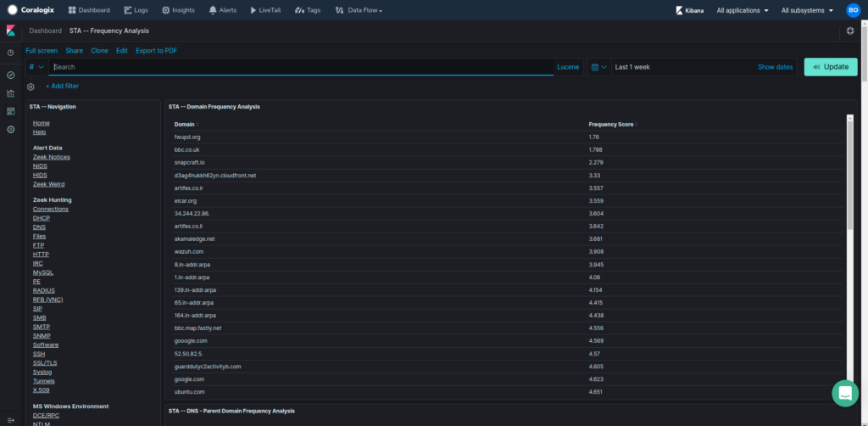
Task: Click the Last 1 week time range
Action: [632, 67]
